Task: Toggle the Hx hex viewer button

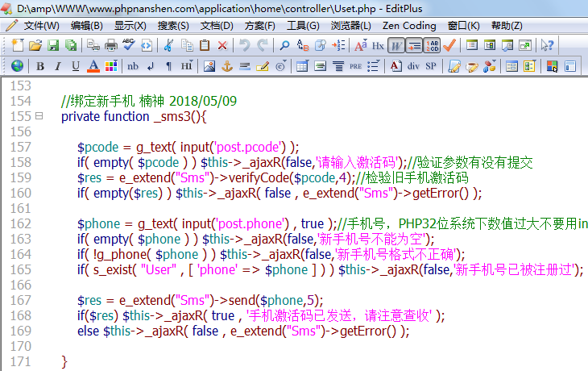Action: pyautogui.click(x=378, y=45)
